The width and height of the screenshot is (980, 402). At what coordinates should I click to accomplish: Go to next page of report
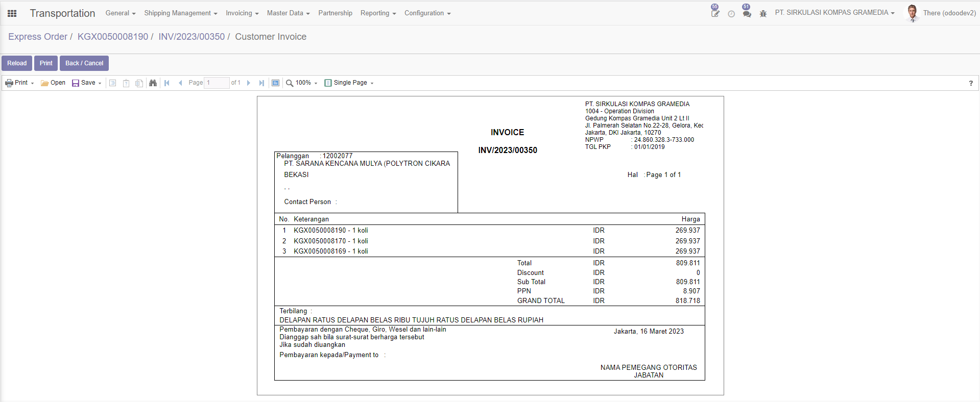[x=249, y=83]
